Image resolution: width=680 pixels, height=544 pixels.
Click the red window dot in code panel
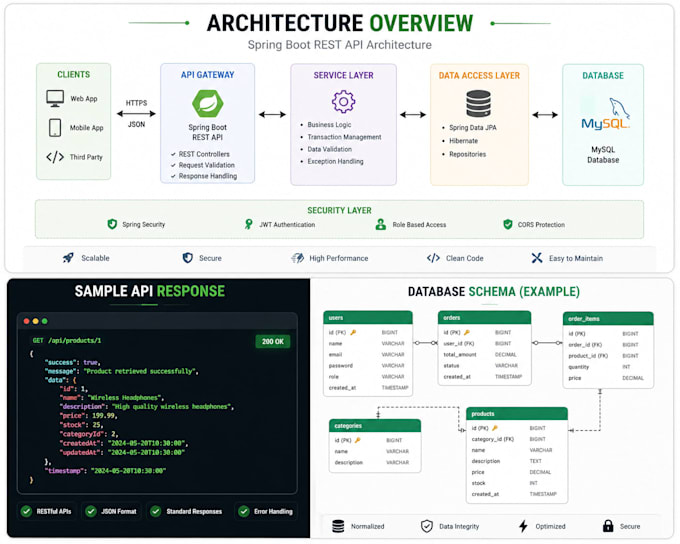point(26,321)
